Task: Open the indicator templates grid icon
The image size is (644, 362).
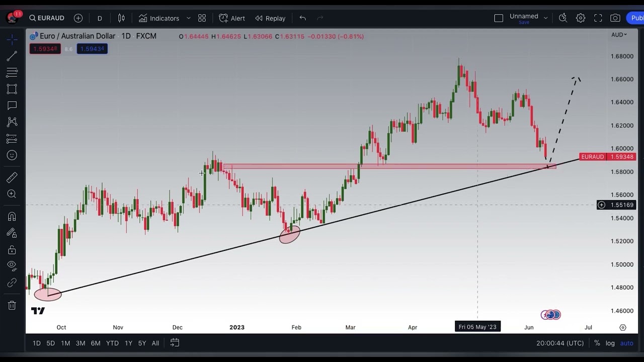Action: coord(202,18)
